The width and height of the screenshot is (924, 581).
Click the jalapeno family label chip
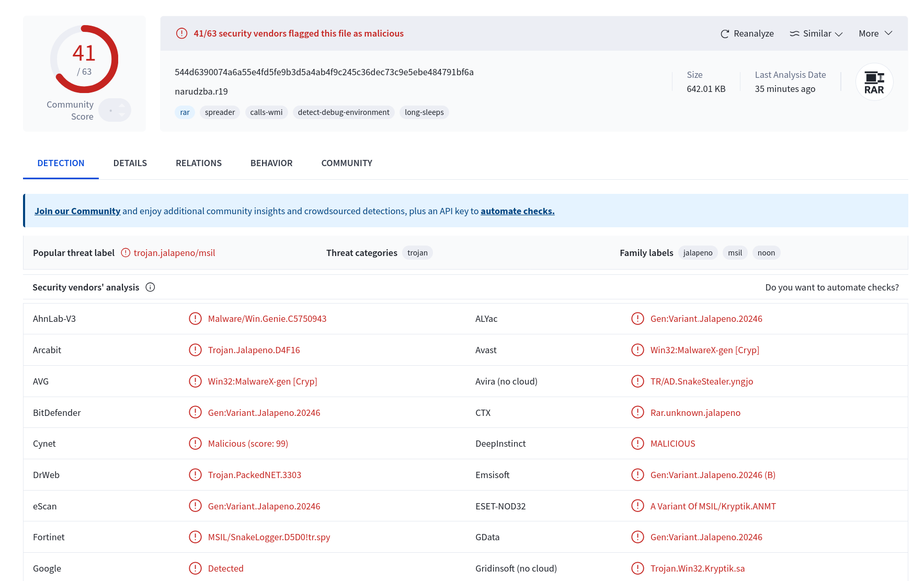tap(698, 253)
